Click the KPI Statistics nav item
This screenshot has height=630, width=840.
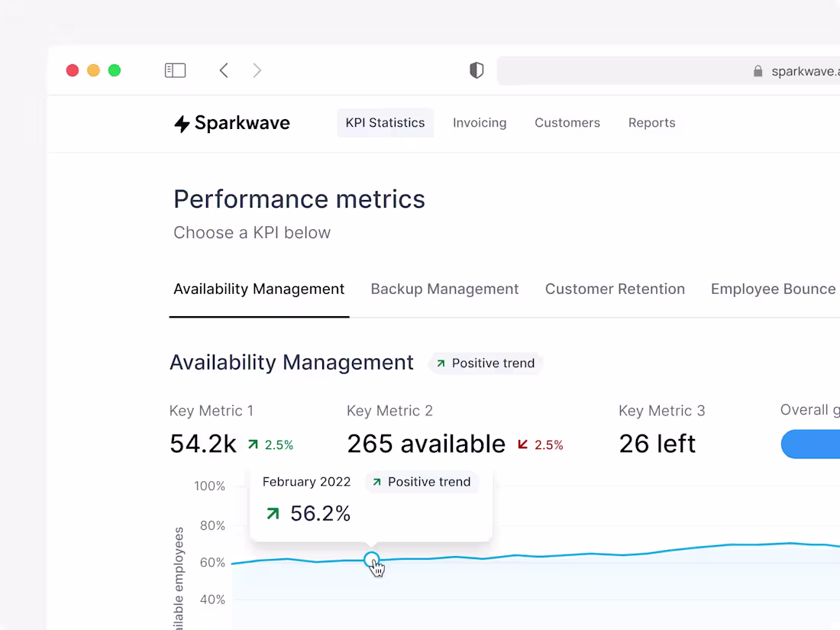point(385,122)
